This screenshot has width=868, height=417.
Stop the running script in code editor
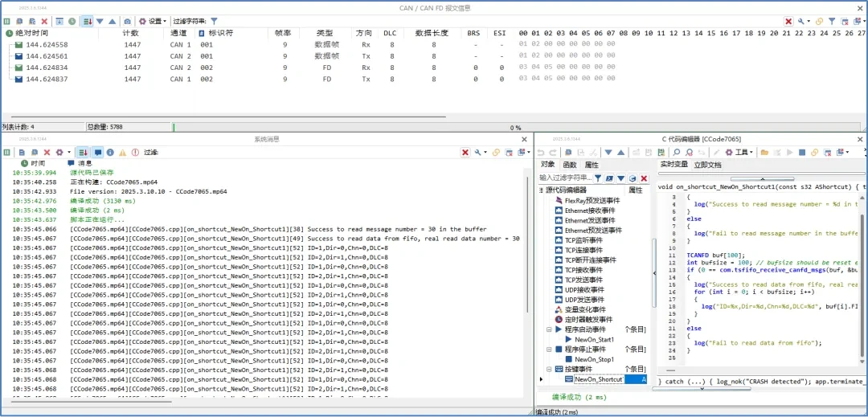pyautogui.click(x=801, y=152)
